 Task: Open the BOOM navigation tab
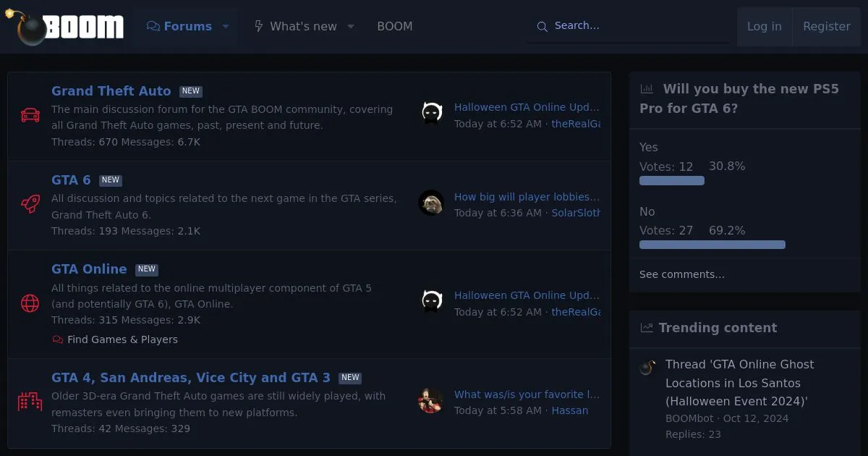click(395, 26)
